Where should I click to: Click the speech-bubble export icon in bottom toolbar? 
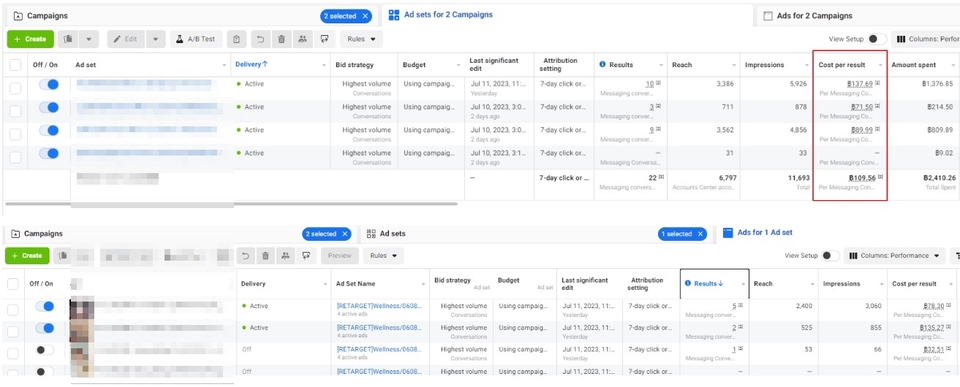307,256
